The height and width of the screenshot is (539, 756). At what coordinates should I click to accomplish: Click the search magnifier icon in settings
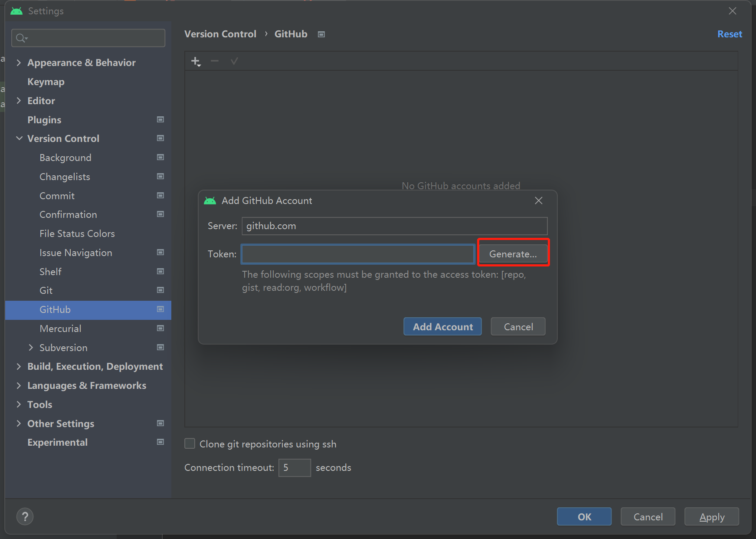point(21,38)
